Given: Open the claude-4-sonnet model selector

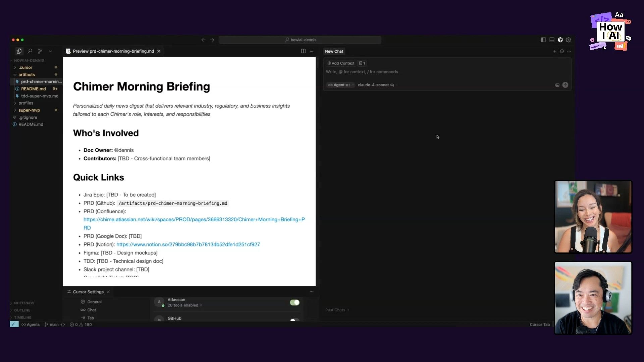Looking at the screenshot, I should click(376, 85).
